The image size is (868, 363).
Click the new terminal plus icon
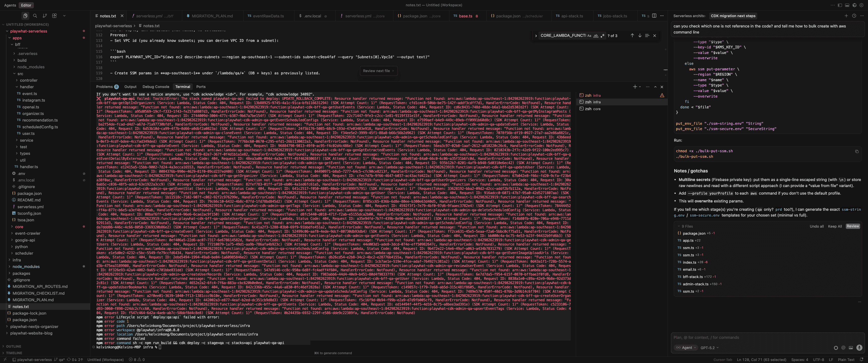click(x=635, y=86)
